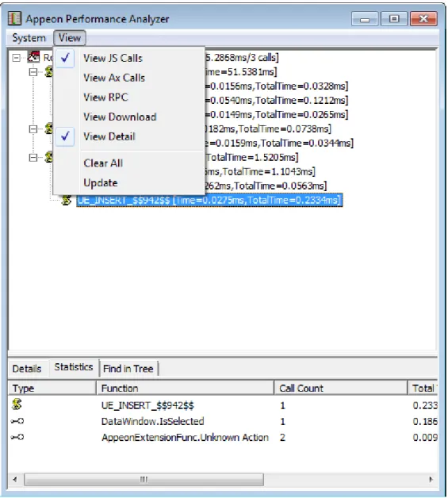Open the Find in Tree tab
The width and height of the screenshot is (448, 498).
pos(128,369)
